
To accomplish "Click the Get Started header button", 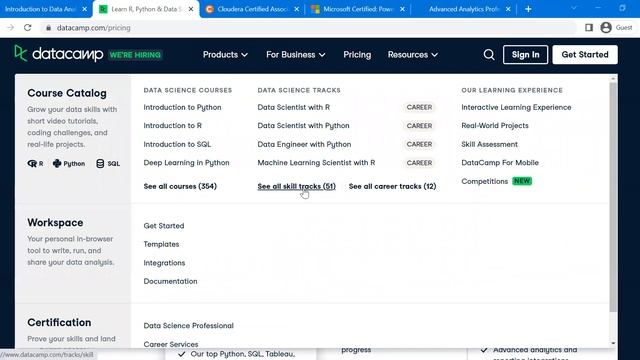I will [585, 55].
